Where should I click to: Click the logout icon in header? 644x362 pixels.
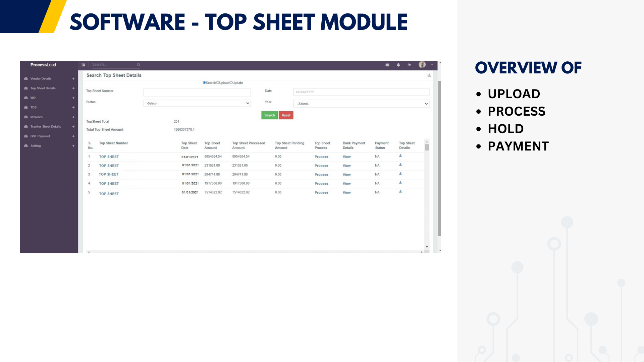pos(409,65)
